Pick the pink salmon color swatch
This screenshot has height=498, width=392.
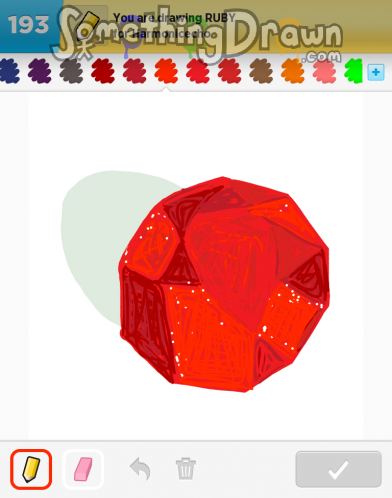[x=325, y=71]
